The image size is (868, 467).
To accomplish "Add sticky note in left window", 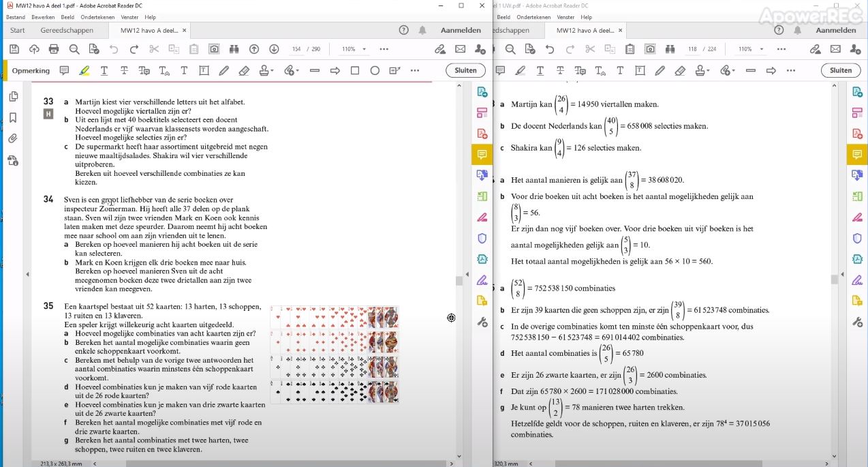I will click(64, 70).
